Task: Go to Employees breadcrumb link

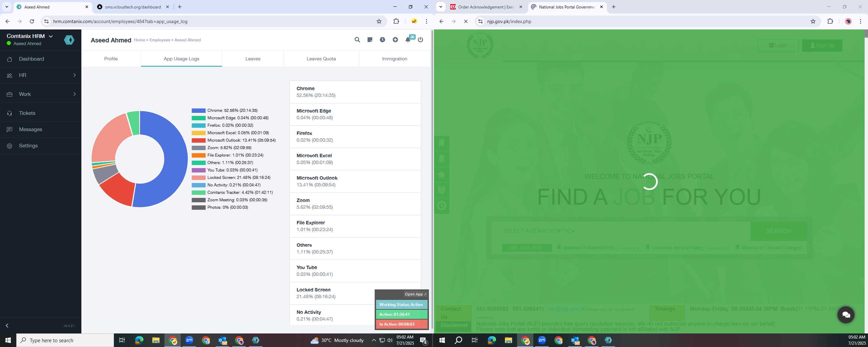Action: [x=160, y=40]
